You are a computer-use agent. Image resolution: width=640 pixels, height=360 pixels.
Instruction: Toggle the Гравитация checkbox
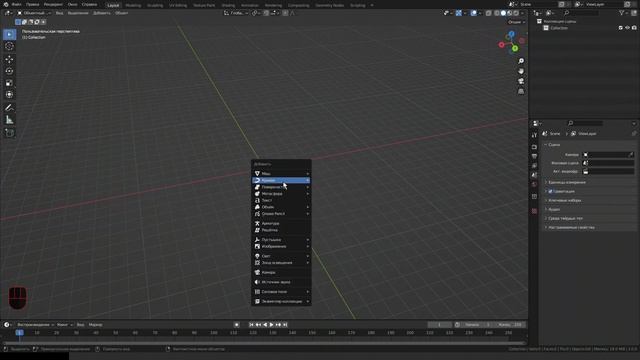pyautogui.click(x=550, y=191)
